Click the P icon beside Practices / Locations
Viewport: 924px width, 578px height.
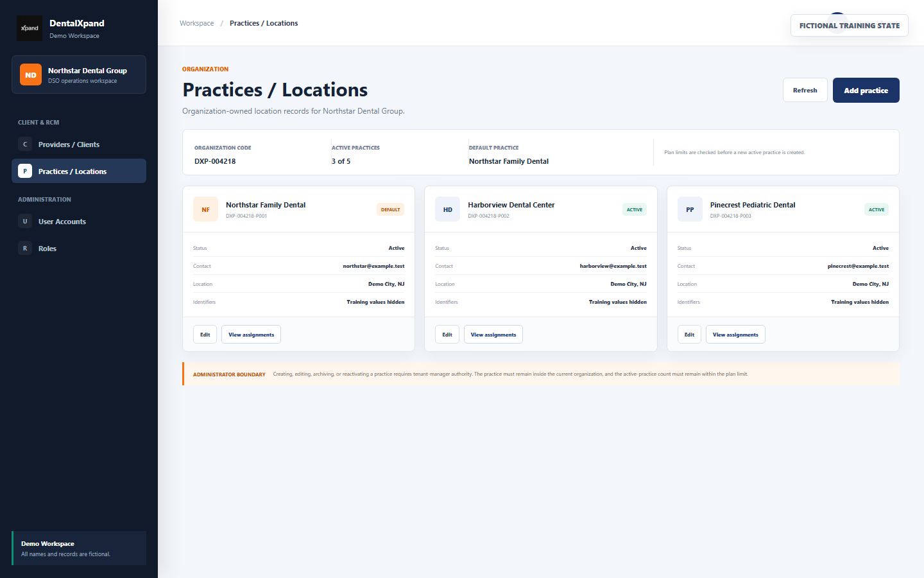pos(25,171)
